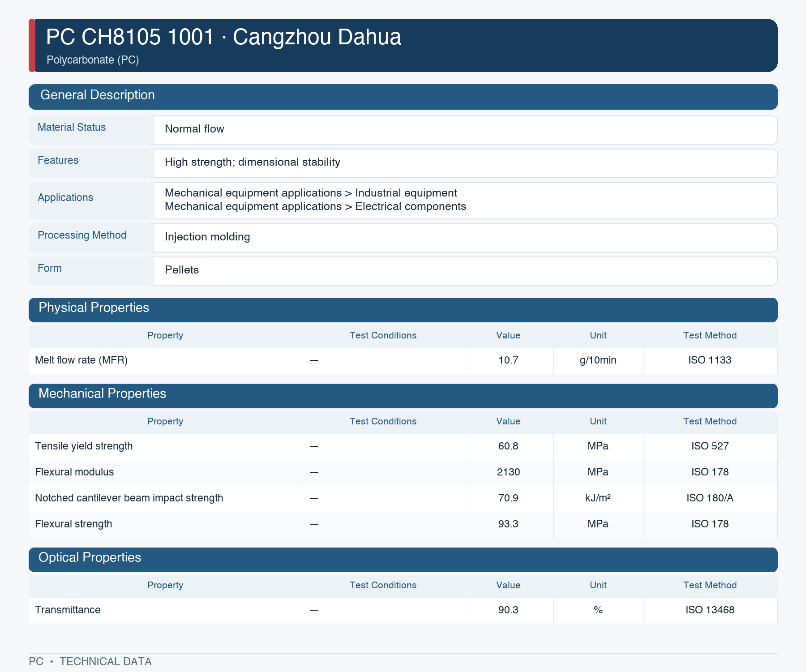Viewport: 806px width, 672px height.
Task: Select the Flexural modulus row
Action: [x=403, y=473]
